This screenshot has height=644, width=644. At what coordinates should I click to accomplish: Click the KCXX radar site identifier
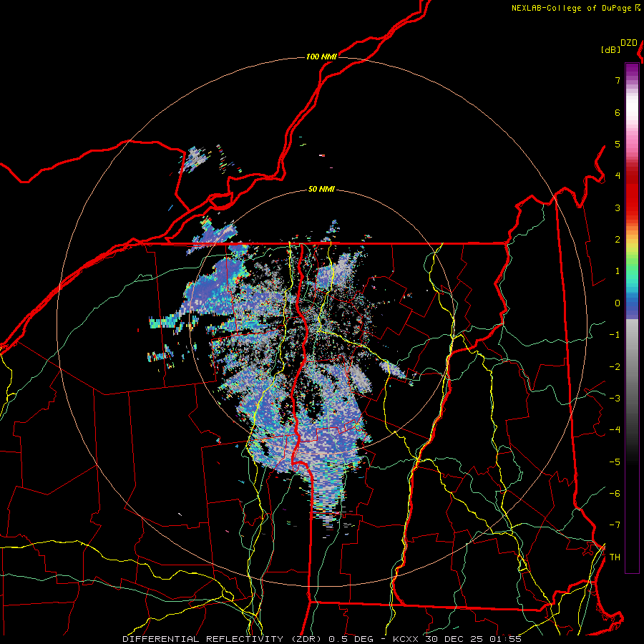[406, 639]
